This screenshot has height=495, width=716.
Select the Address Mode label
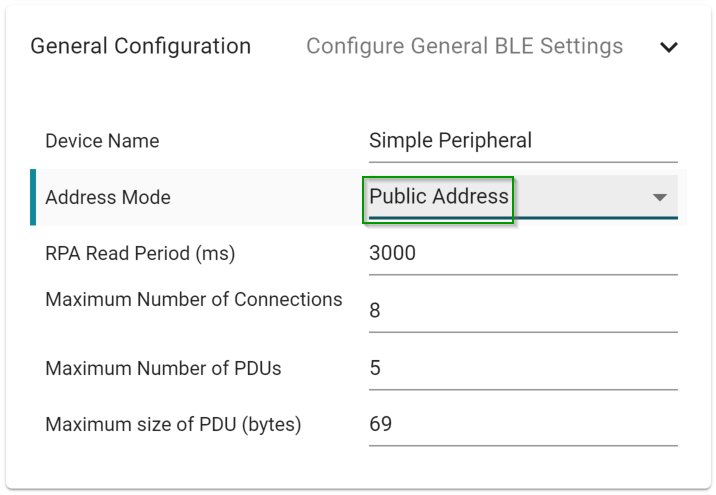(x=108, y=197)
